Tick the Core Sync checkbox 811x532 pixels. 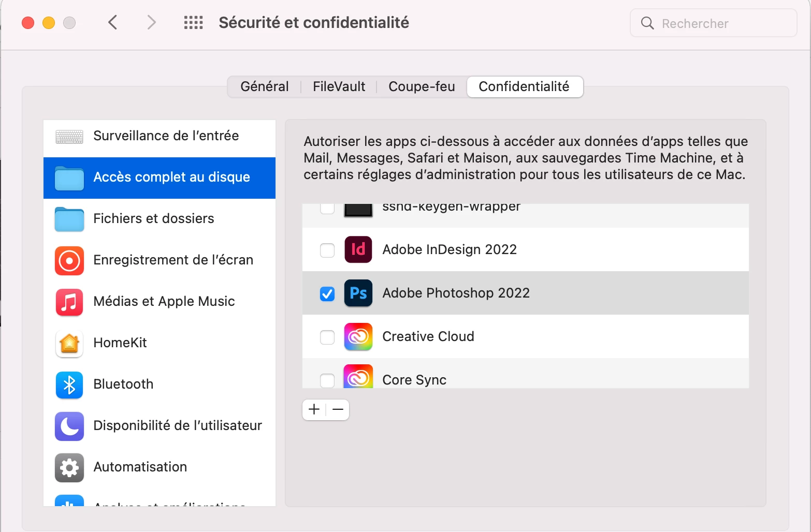(x=327, y=381)
